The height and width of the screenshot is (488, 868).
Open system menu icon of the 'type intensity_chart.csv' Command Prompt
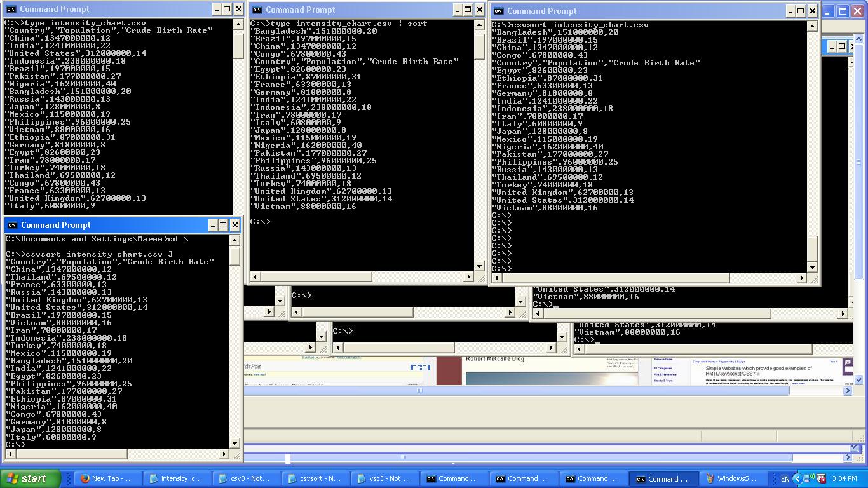point(11,9)
